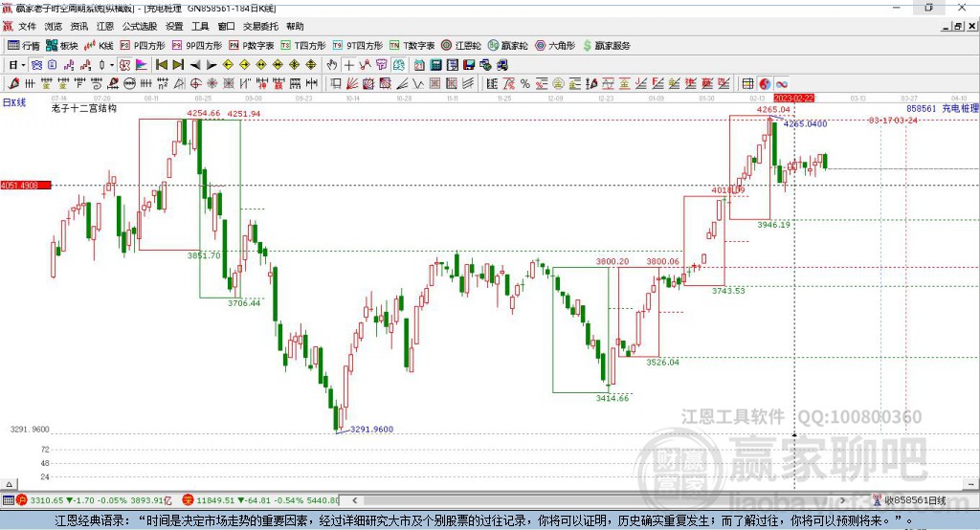Click the black left arrow icon

click(x=195, y=65)
